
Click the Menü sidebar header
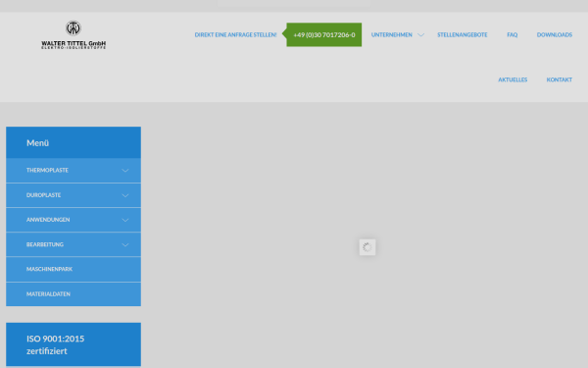click(73, 142)
